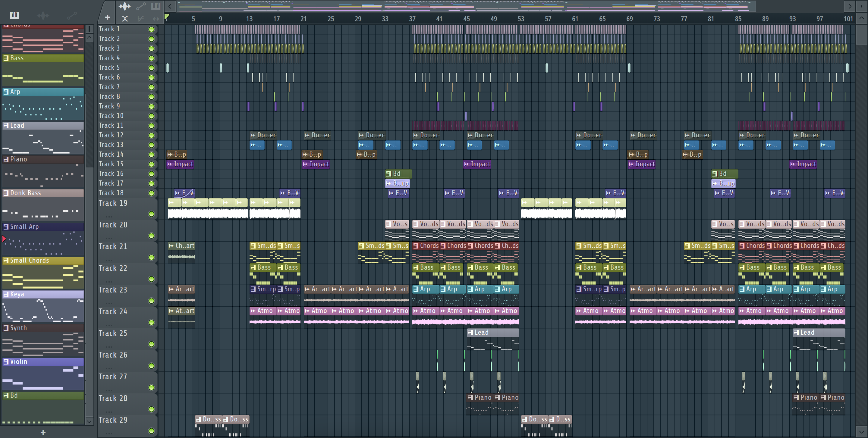Screen dimensions: 868x438
Task: Select the Track 20 header label
Action: (x=113, y=225)
